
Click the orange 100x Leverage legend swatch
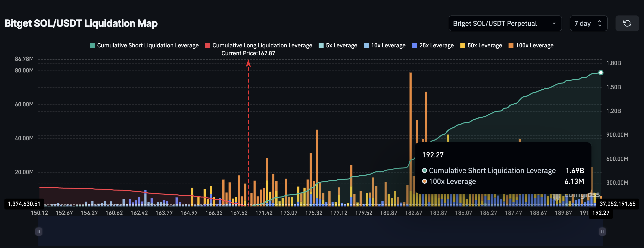coord(511,45)
